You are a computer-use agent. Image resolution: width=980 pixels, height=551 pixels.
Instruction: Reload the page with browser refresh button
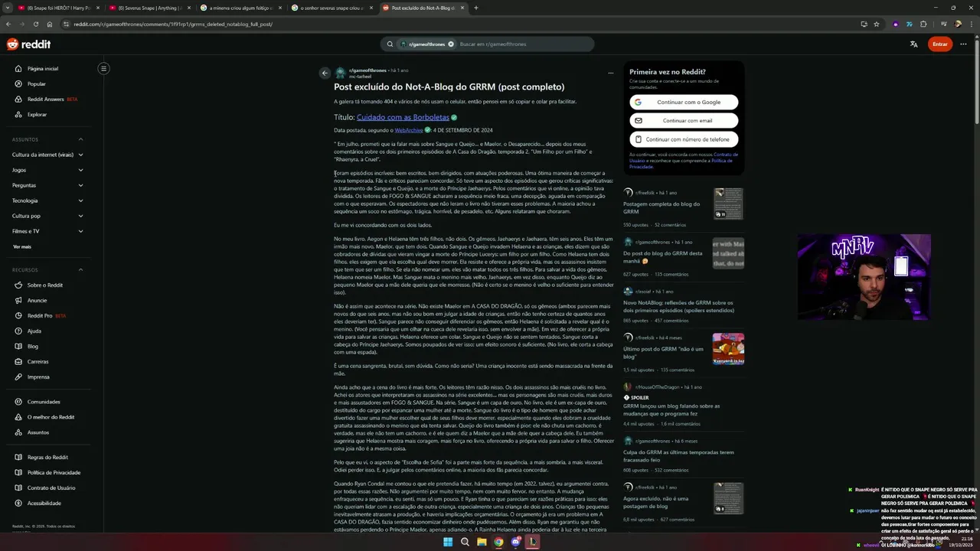click(x=36, y=24)
